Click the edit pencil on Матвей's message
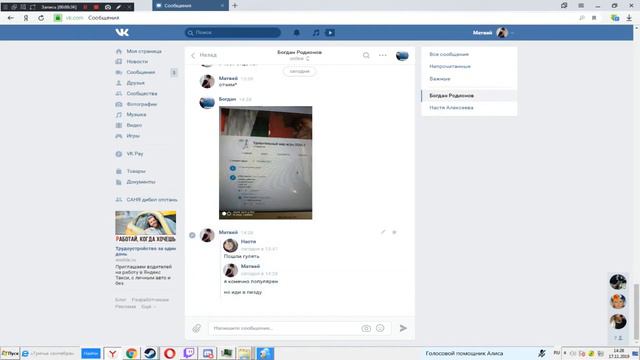 click(x=383, y=232)
